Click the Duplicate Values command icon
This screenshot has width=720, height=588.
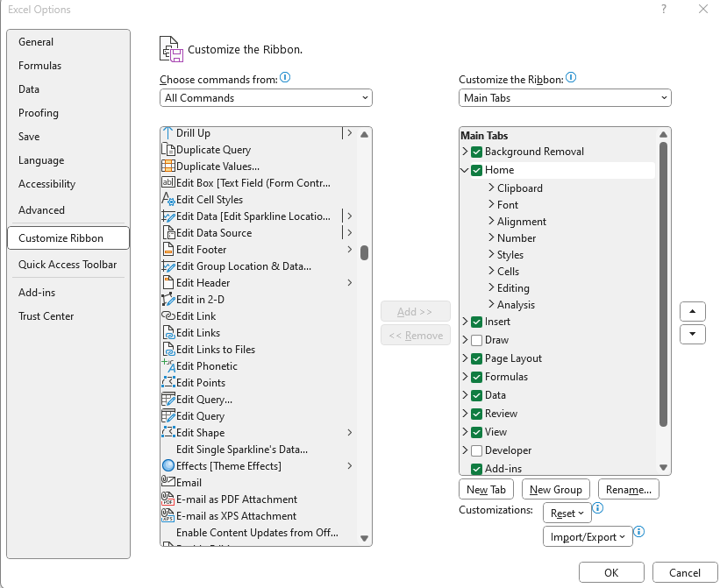(x=168, y=166)
